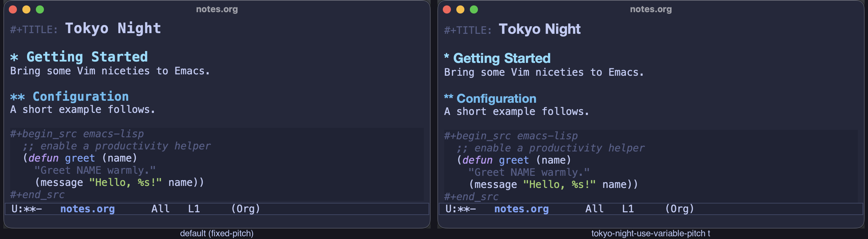
Task: Minimize the left notes.org window
Action: coord(26,9)
